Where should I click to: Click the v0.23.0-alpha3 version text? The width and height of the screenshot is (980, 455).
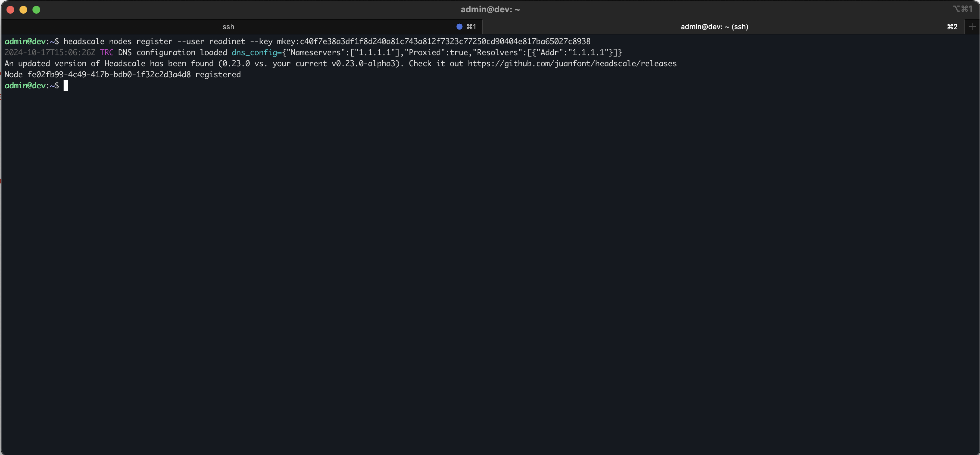(x=364, y=64)
